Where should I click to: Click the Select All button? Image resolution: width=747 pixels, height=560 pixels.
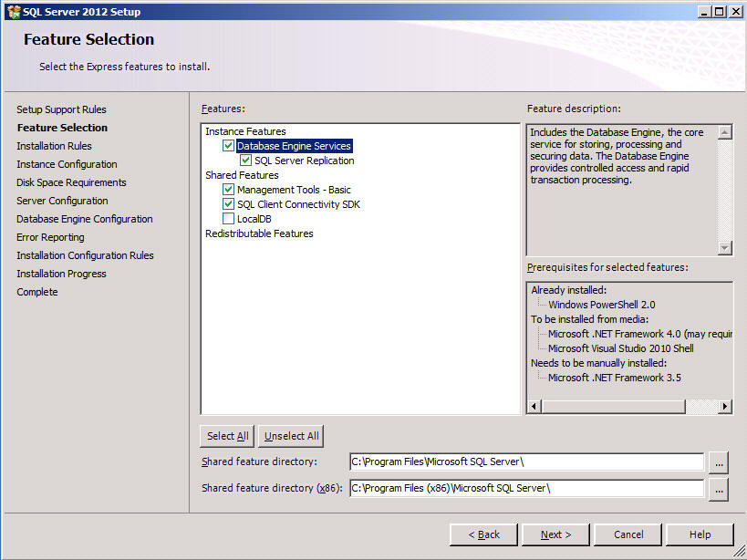click(x=227, y=436)
